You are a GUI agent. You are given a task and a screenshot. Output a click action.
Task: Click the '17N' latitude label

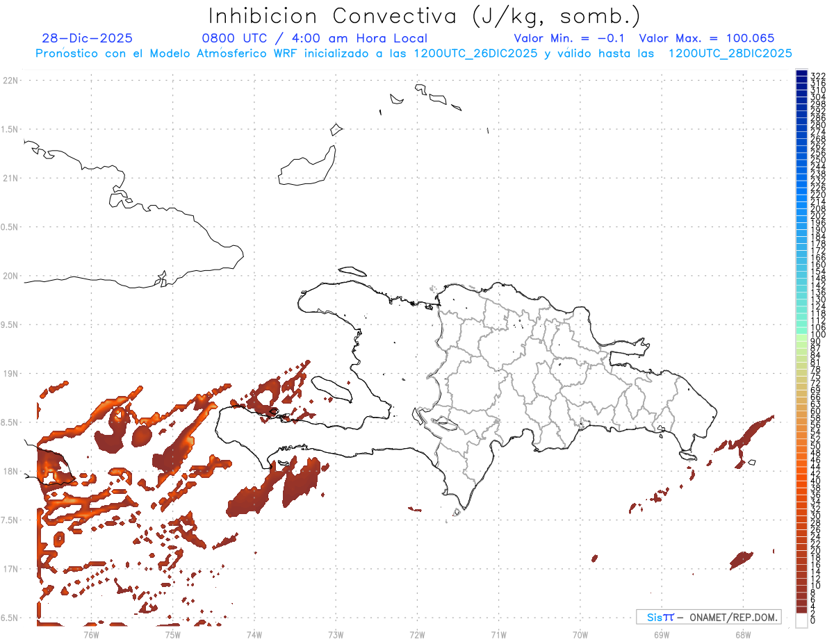(x=11, y=570)
